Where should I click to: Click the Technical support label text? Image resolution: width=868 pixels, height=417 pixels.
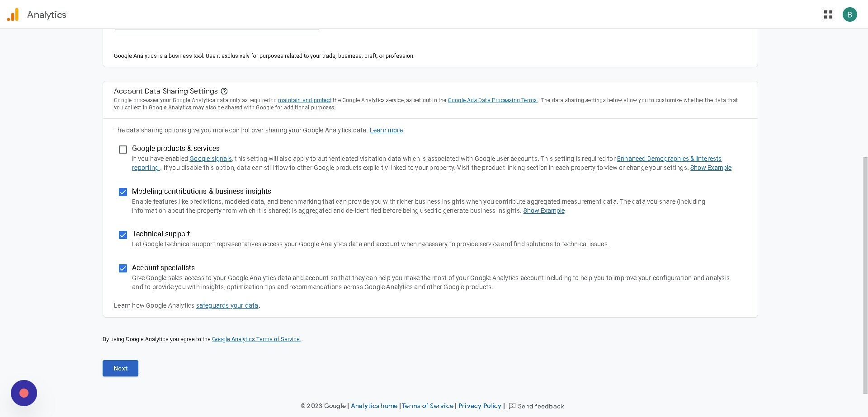(161, 234)
